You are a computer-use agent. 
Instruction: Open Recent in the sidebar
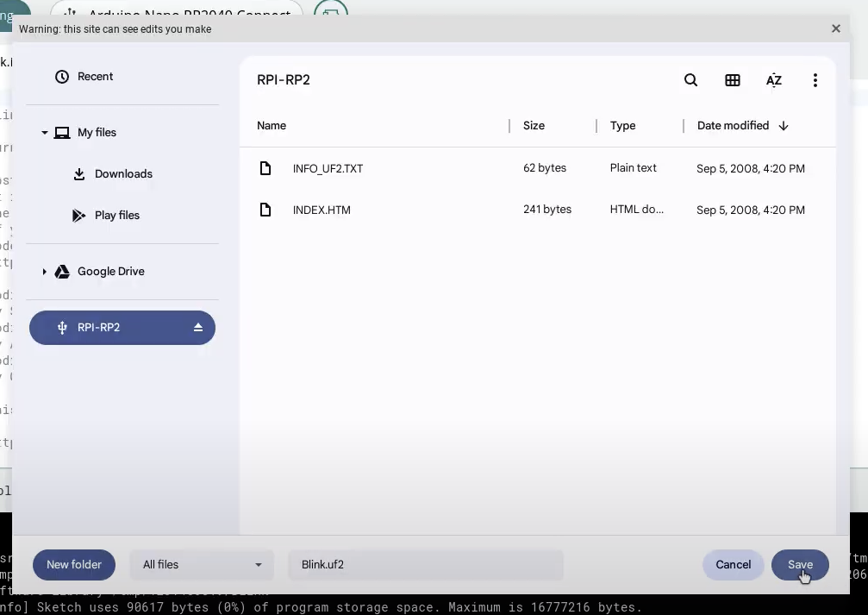pyautogui.click(x=95, y=77)
